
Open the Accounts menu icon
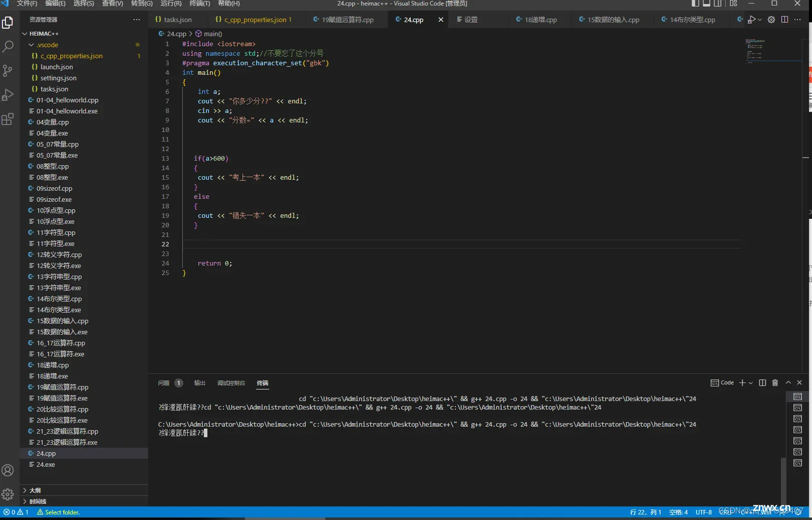(x=8, y=470)
